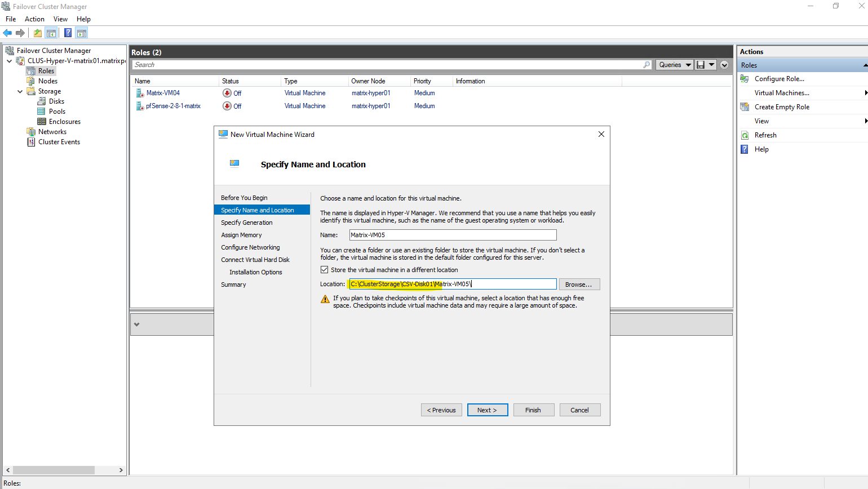868x489 pixels.
Task: Collapse the CLUS-Hyper-V-matrix01 cluster node
Action: click(x=9, y=61)
